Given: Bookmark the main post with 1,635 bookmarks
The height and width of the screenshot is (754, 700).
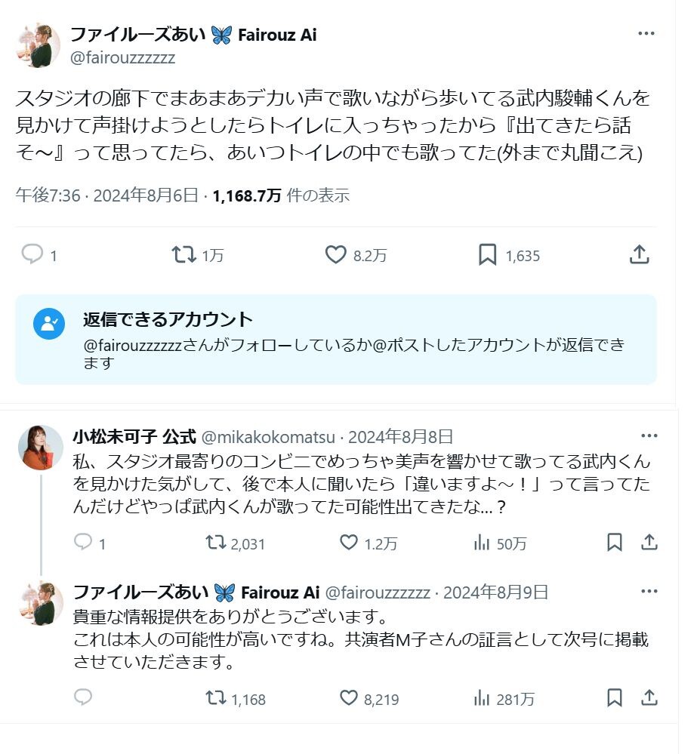Looking at the screenshot, I should click(488, 255).
